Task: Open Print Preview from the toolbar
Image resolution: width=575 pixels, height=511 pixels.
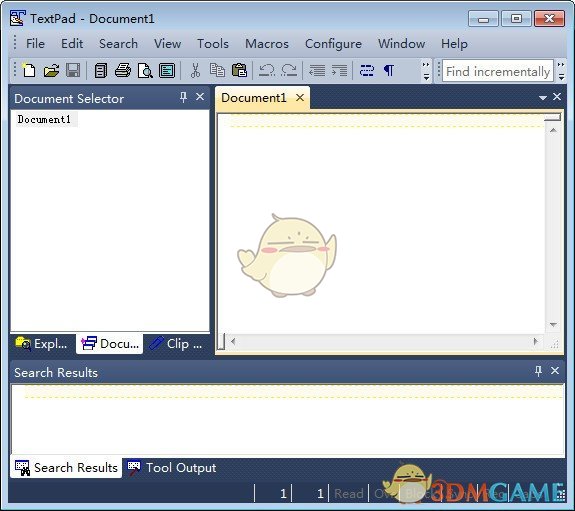Action: coord(145,70)
